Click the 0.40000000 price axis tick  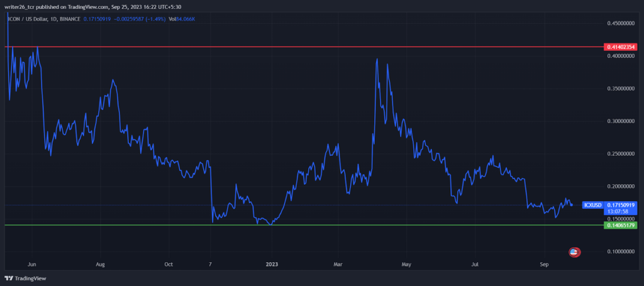pos(621,56)
